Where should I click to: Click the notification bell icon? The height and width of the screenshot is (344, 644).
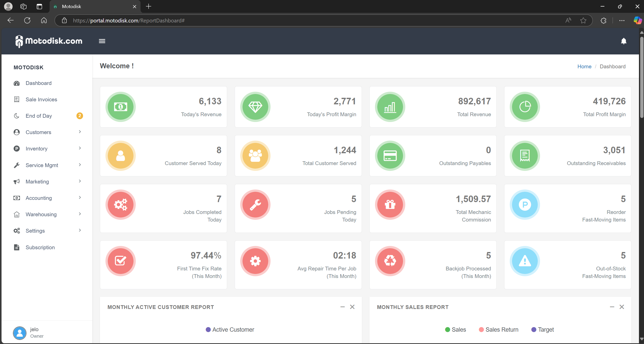[x=624, y=41]
